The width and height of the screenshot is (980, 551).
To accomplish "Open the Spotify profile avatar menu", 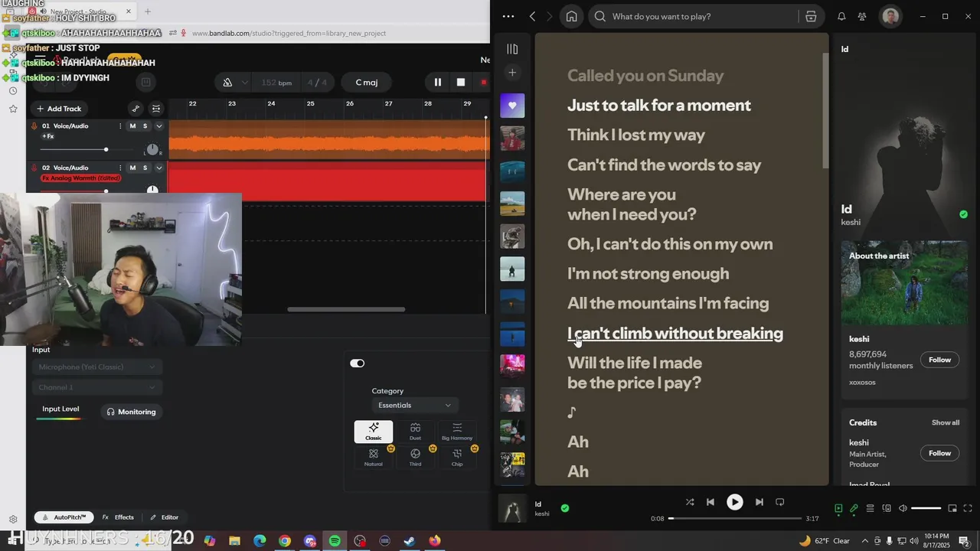I will [x=890, y=16].
